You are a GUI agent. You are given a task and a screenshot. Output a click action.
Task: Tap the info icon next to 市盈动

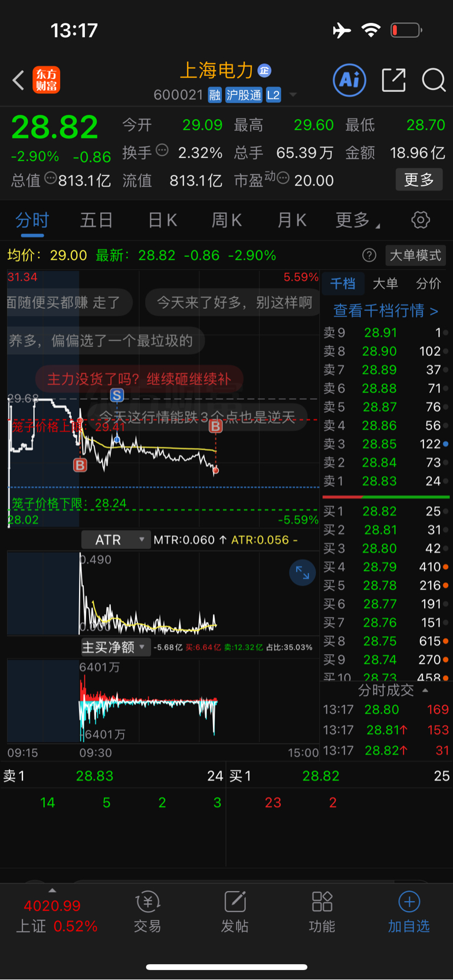click(283, 178)
